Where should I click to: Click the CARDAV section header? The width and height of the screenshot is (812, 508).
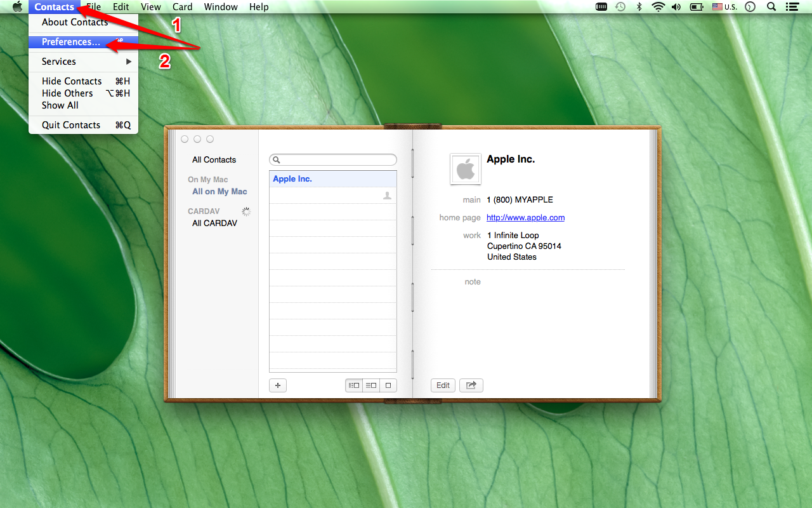point(204,211)
